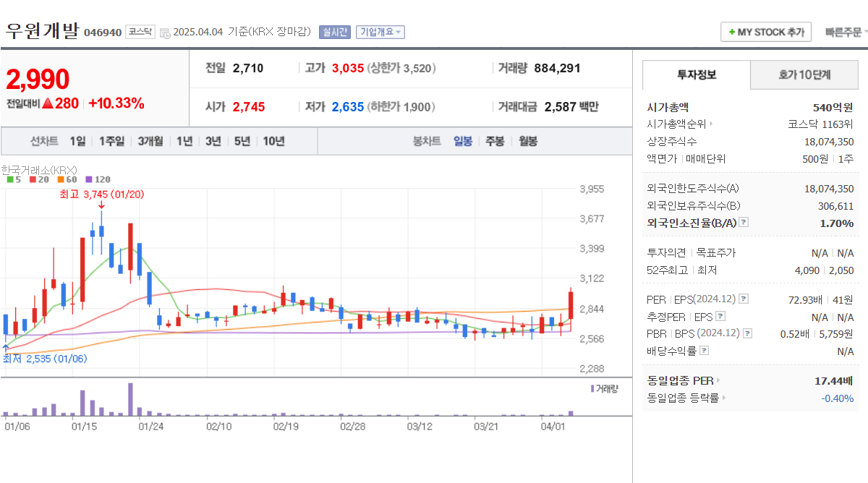Click the 코스닥 market label
This screenshot has width=868, height=483.
coord(140,32)
